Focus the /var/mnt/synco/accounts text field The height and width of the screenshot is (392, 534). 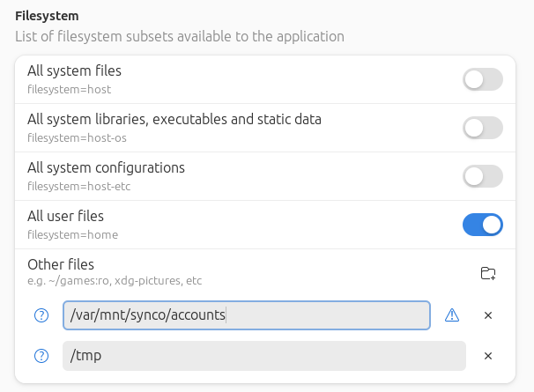(246, 315)
